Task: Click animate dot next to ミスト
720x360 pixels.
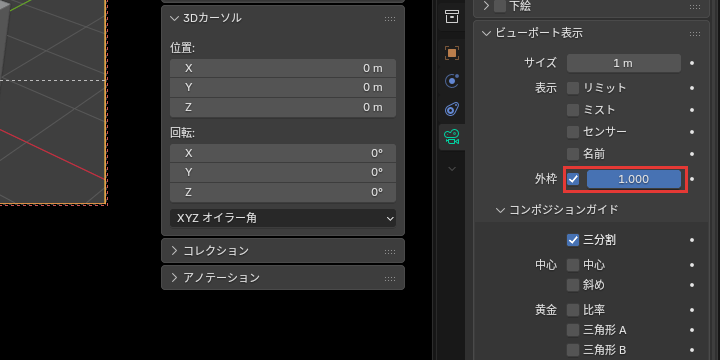Action: 692,110
